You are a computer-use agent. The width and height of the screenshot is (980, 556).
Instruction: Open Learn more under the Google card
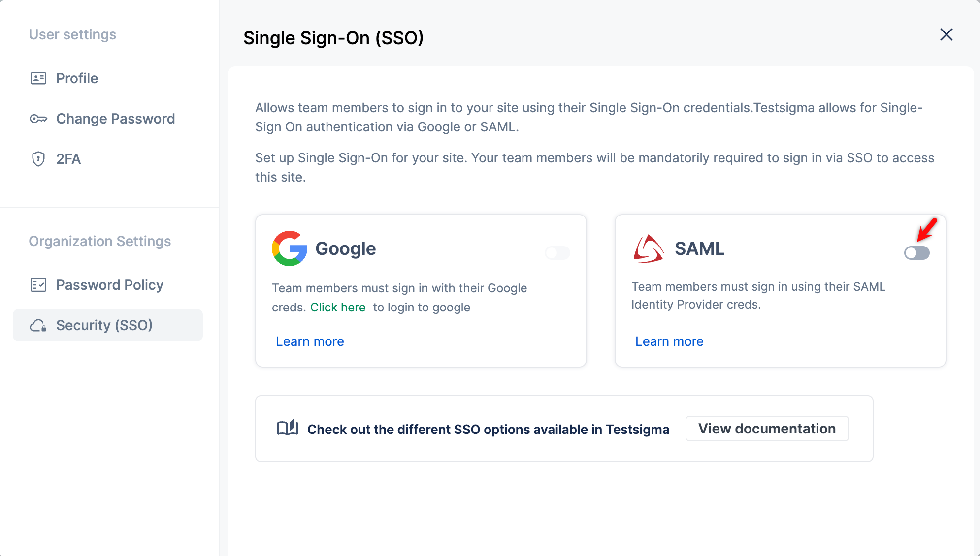click(310, 341)
